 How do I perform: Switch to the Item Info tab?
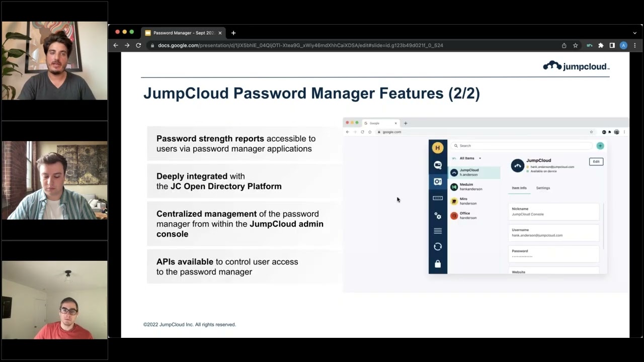click(519, 188)
